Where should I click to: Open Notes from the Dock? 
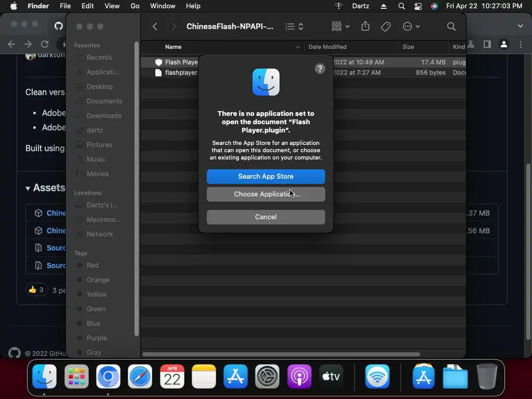pos(204,376)
